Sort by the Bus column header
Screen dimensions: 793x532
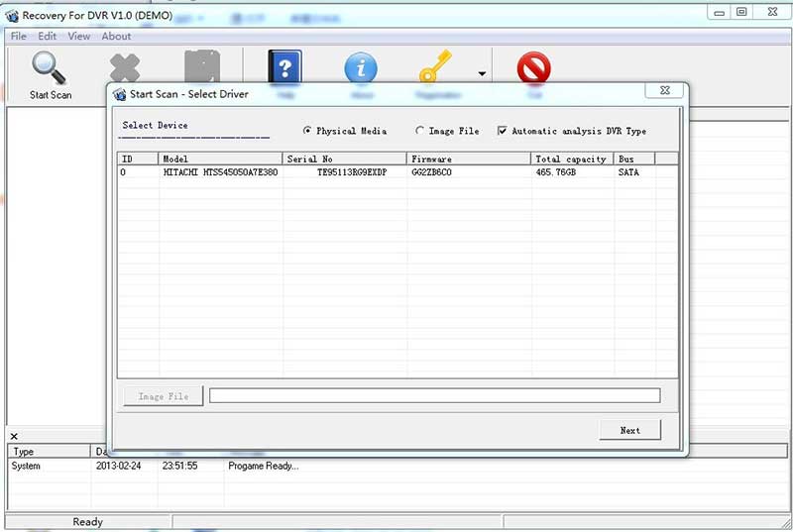pyautogui.click(x=634, y=159)
